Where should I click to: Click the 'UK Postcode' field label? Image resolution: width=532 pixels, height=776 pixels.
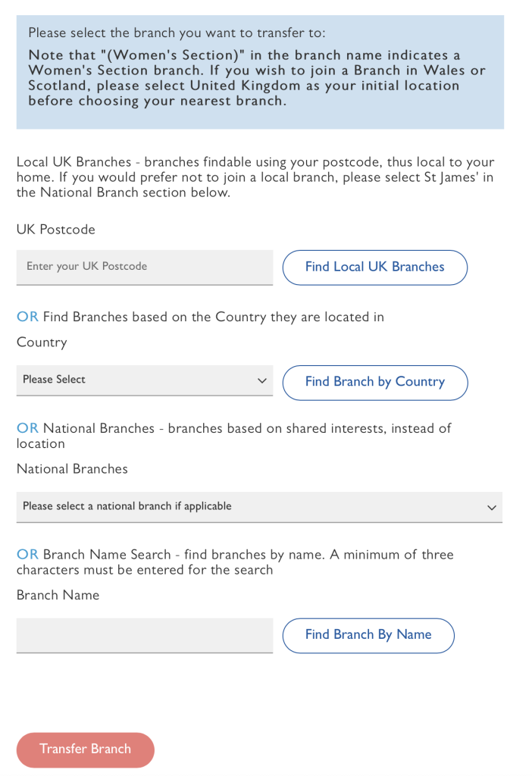(56, 230)
